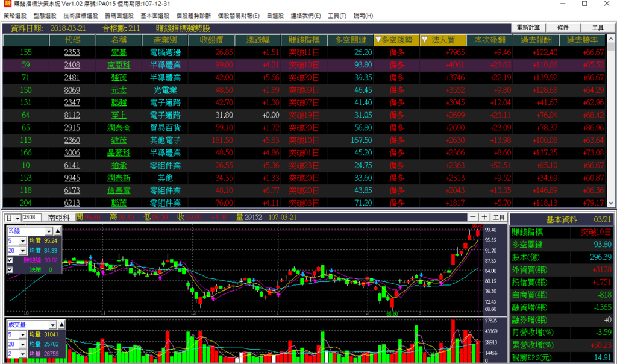Screen dimensions: 617x364
Task: Open stock name 至上 link
Action: tap(119, 115)
